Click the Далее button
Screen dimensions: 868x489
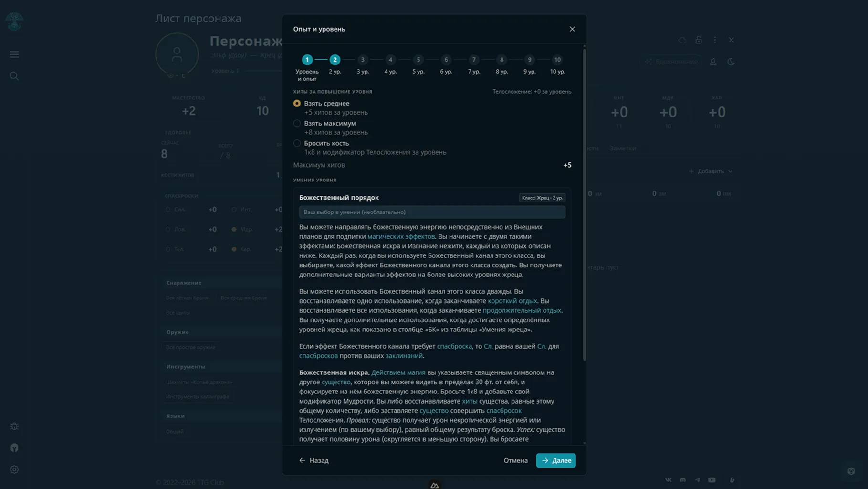pyautogui.click(x=556, y=460)
